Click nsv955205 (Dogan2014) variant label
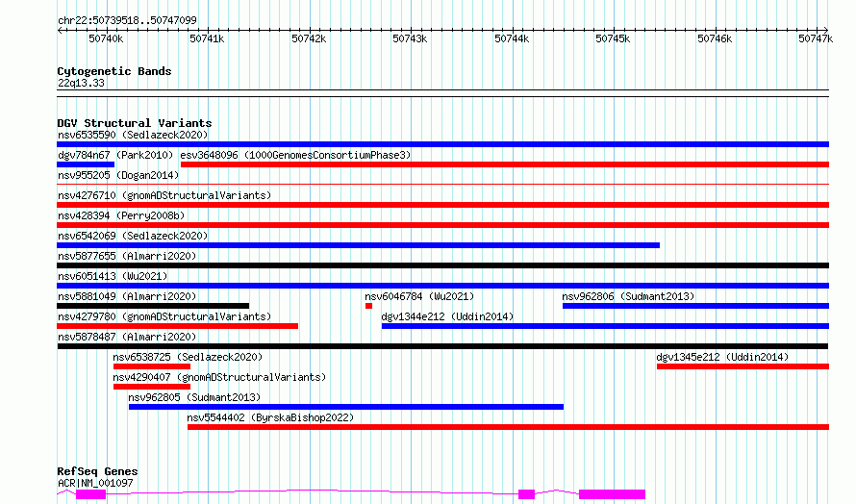This screenshot has height=504, width=856. pos(118,175)
